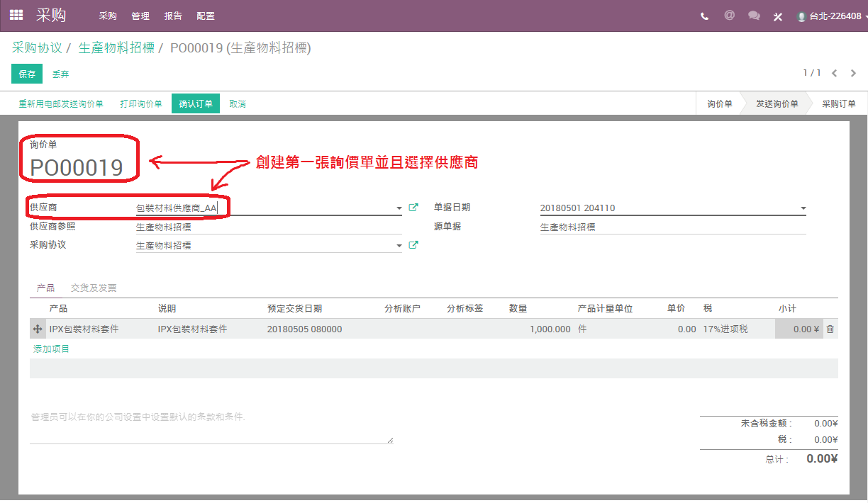
Task: Go to next record arrow
Action: (x=853, y=73)
